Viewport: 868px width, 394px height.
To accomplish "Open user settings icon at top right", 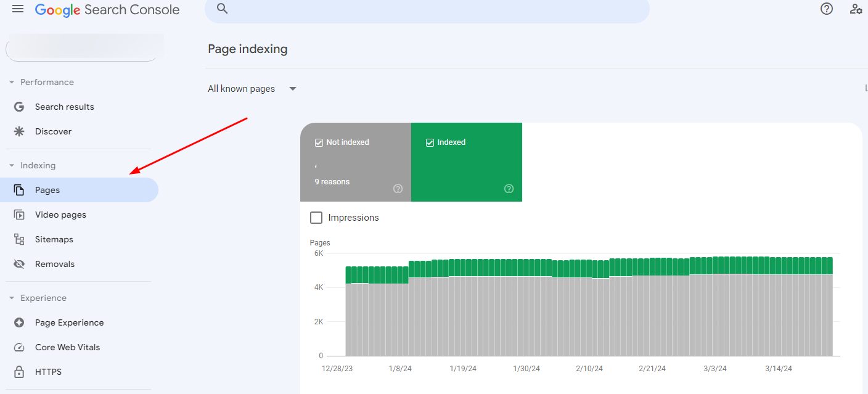I will point(856,9).
